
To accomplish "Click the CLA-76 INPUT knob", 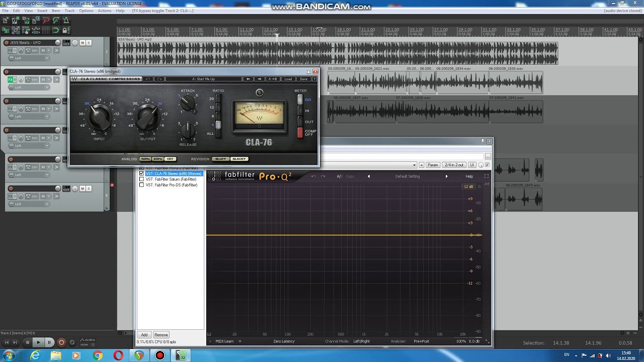I will (99, 117).
